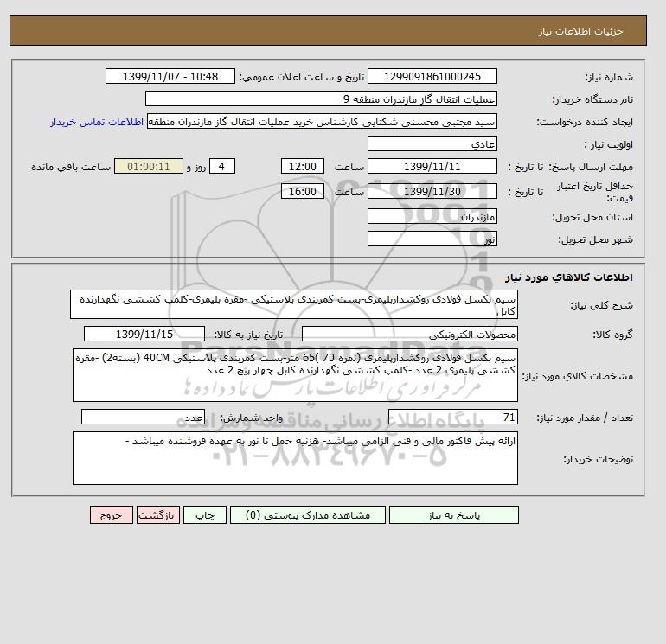Click the ایجاد کننده درخواست label
The image size is (666, 644).
tap(585, 122)
